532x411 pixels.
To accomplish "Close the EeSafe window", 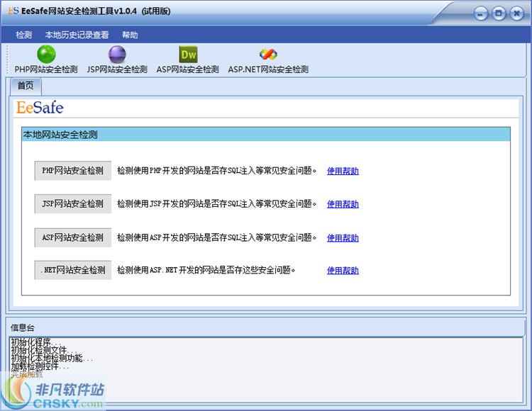I will (x=516, y=13).
